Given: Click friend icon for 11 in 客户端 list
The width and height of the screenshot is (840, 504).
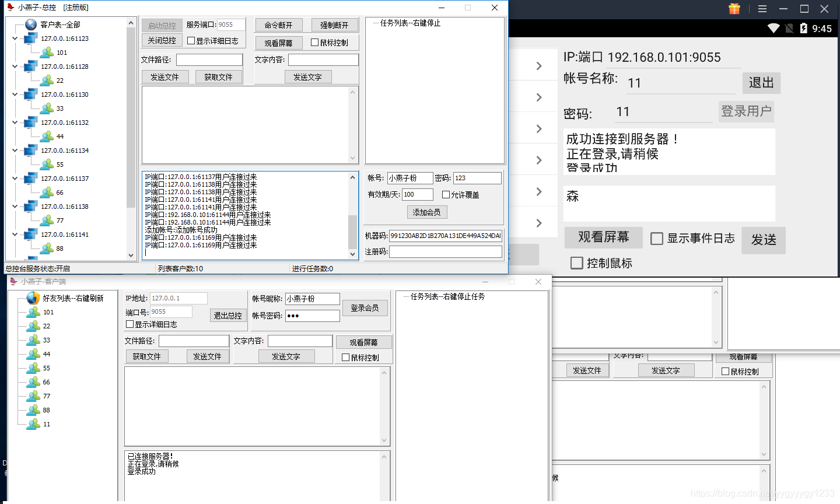Looking at the screenshot, I should (x=34, y=424).
